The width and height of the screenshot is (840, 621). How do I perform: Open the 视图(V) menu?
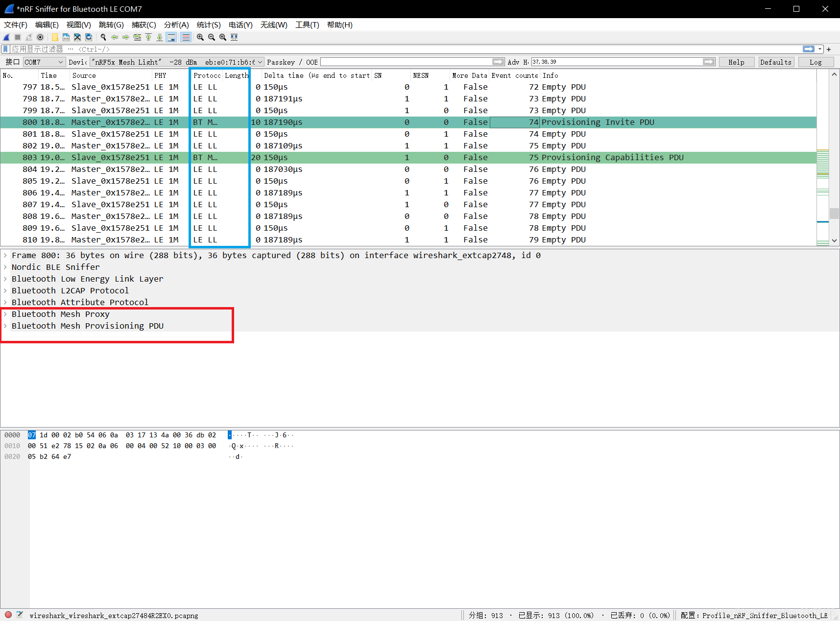coord(79,25)
